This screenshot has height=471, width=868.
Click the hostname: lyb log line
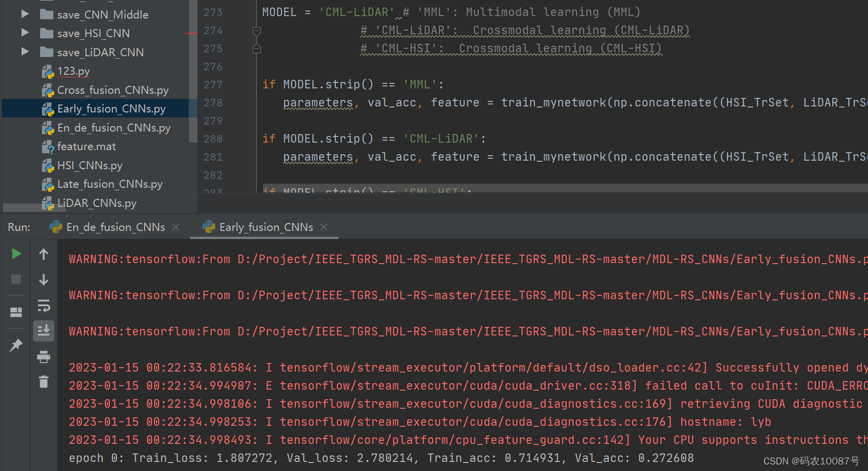tap(420, 422)
